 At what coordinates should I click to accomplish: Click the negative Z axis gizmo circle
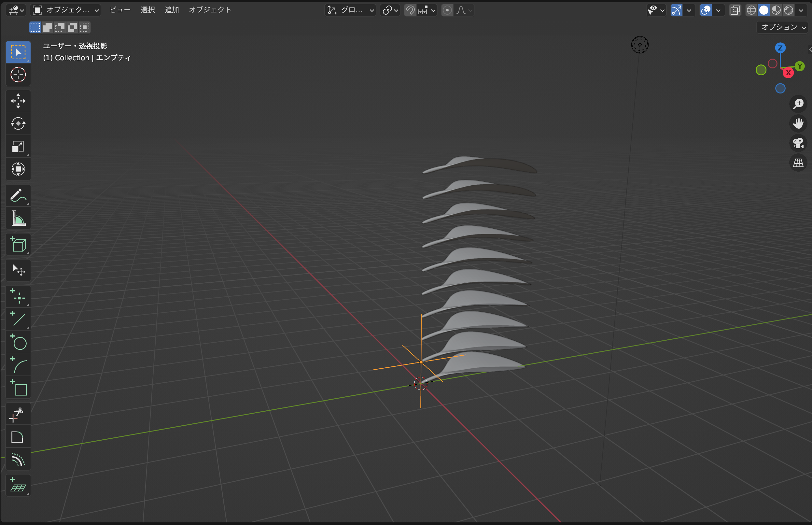(x=780, y=88)
